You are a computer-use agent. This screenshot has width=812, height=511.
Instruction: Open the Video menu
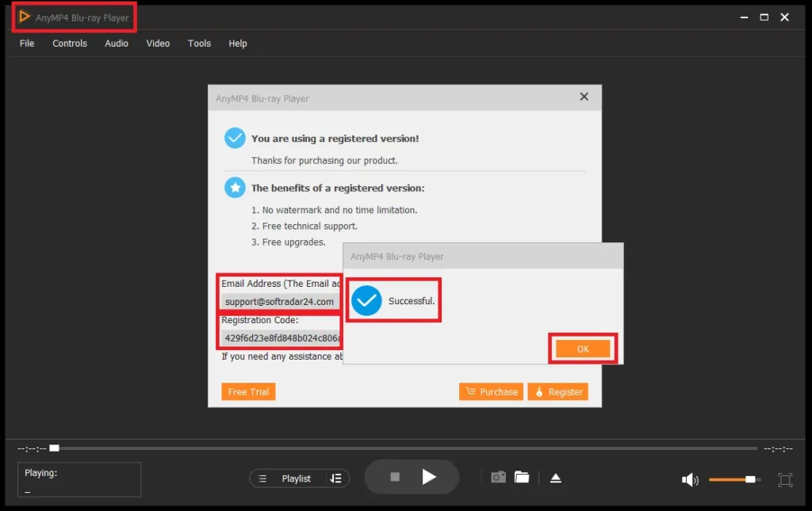click(x=158, y=44)
